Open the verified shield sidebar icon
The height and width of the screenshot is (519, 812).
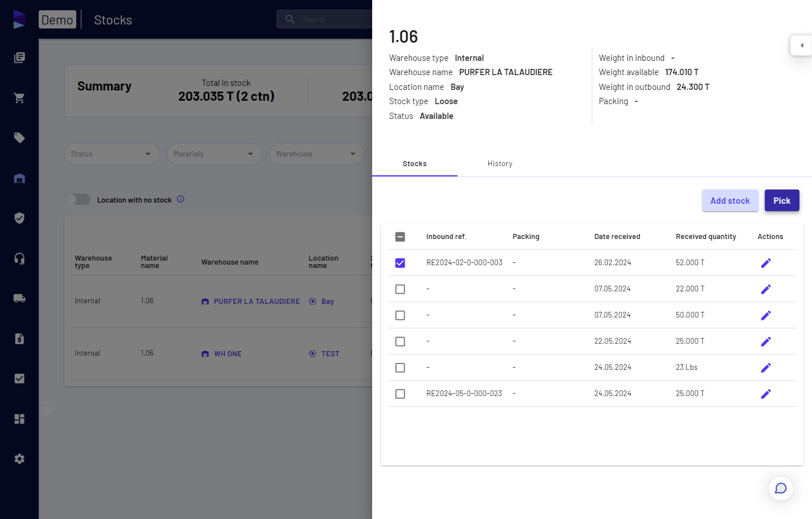[x=19, y=218]
